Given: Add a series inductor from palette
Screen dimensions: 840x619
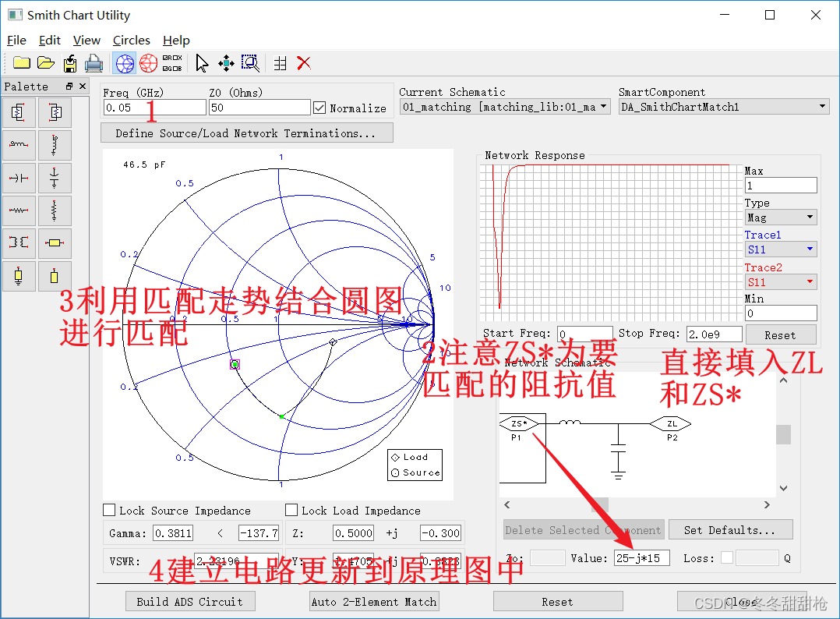Looking at the screenshot, I should [x=19, y=145].
